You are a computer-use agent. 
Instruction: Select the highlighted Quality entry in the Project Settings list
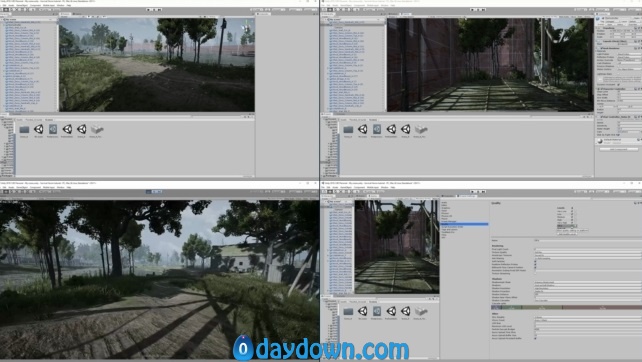pyautogui.click(x=465, y=224)
